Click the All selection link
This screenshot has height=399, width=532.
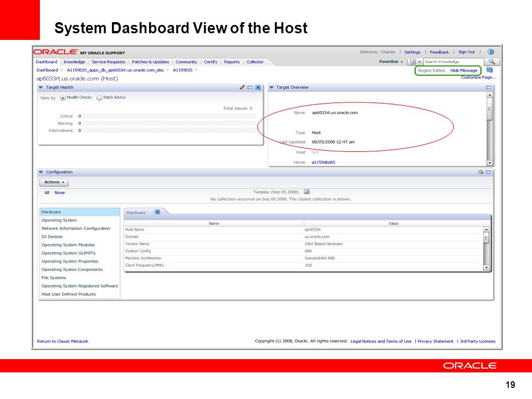click(47, 193)
